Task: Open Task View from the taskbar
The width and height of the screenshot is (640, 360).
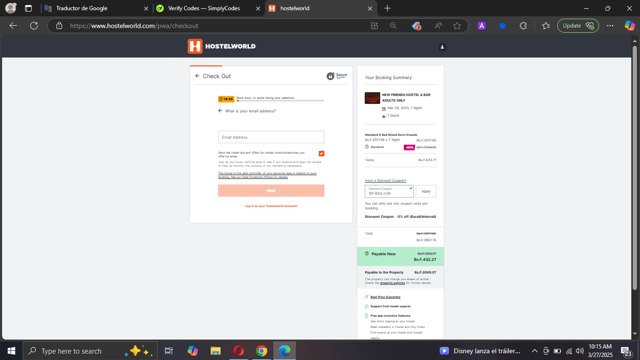Action: point(169,351)
